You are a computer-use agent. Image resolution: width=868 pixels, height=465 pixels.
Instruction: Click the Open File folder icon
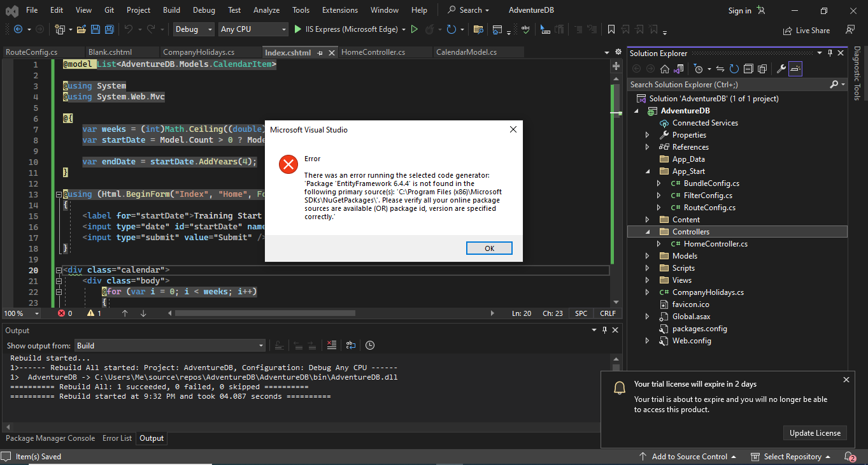(x=82, y=29)
